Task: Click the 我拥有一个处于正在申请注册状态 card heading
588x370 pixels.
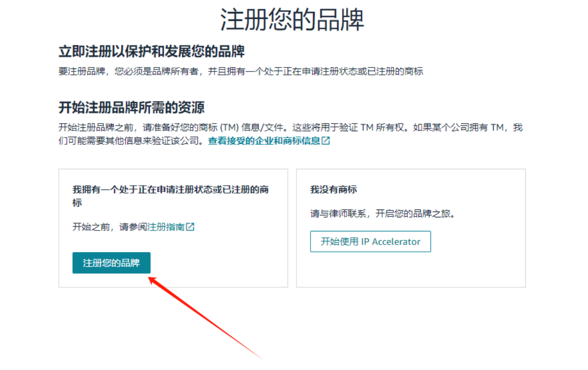Action: 171,196
